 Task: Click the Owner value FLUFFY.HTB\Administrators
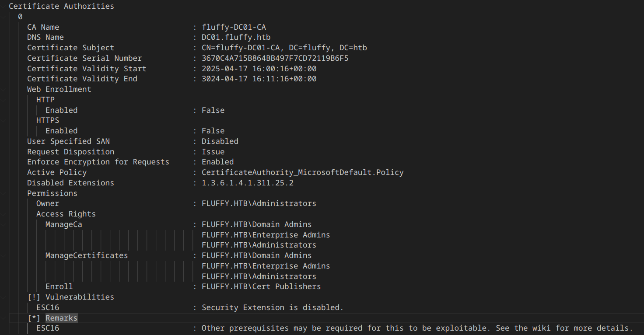coord(259,203)
